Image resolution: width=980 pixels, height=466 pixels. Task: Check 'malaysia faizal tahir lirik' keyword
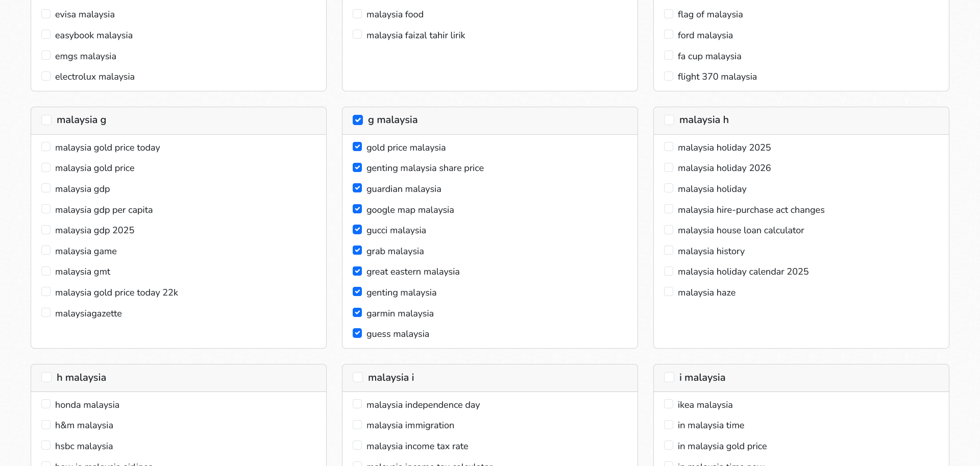(x=357, y=35)
